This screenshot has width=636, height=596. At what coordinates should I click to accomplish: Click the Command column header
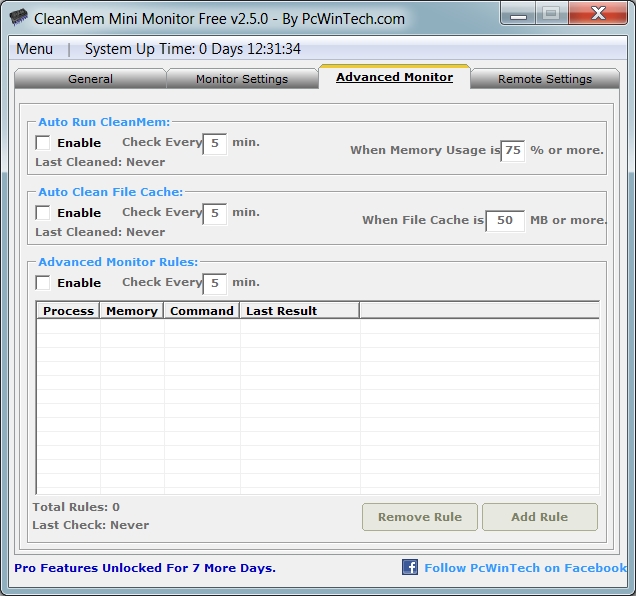tap(202, 311)
